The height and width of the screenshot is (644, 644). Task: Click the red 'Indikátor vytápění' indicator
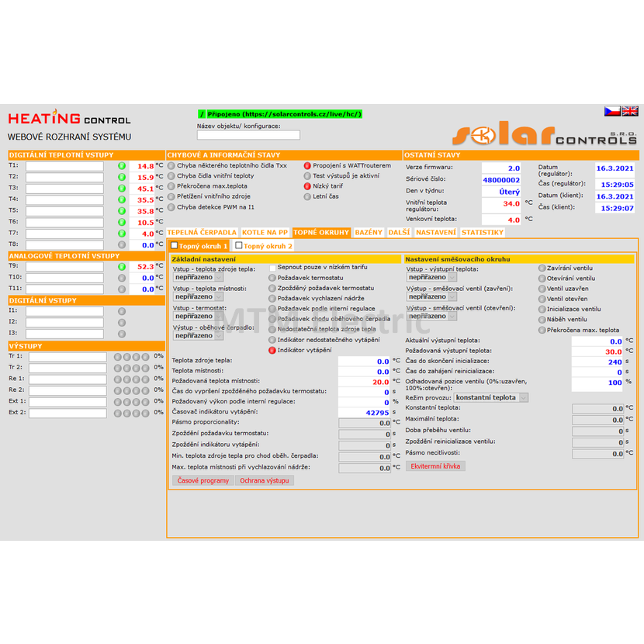click(272, 351)
